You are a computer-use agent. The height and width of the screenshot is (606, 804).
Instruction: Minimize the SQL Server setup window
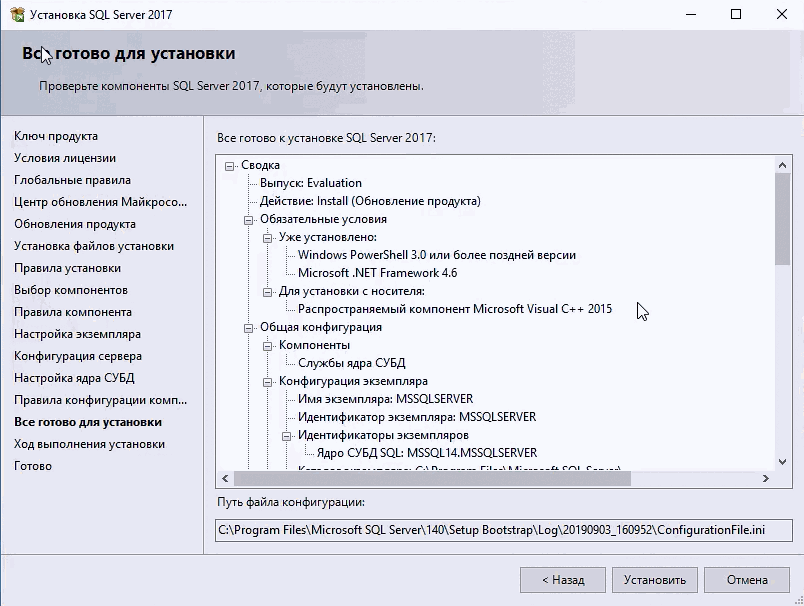pyautogui.click(x=691, y=14)
